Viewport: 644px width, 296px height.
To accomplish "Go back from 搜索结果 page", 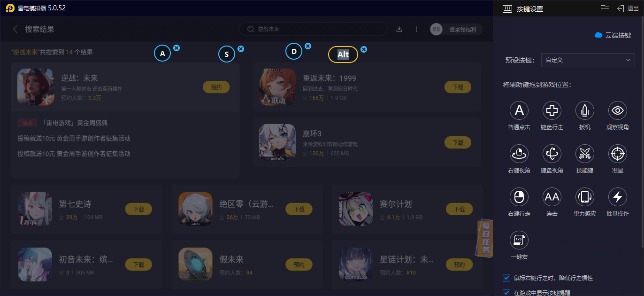I will click(15, 29).
